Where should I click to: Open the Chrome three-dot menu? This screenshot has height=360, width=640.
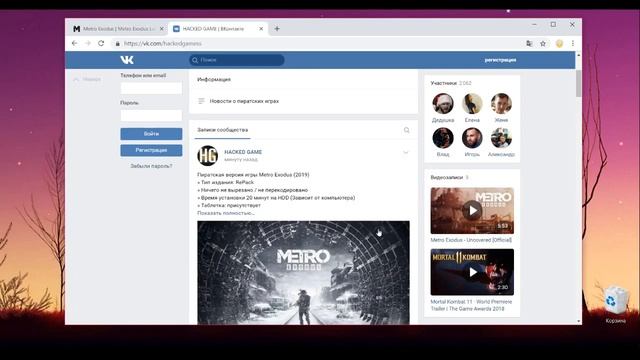pyautogui.click(x=573, y=43)
